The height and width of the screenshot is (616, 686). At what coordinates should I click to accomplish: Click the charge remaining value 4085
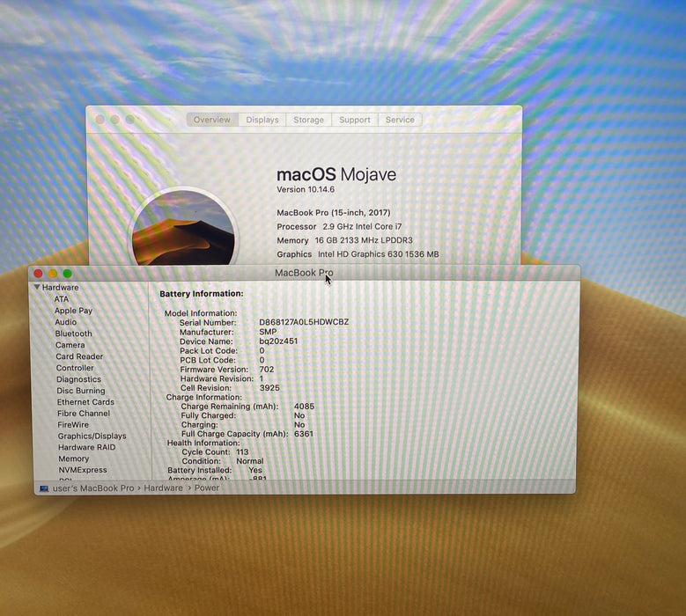point(304,407)
